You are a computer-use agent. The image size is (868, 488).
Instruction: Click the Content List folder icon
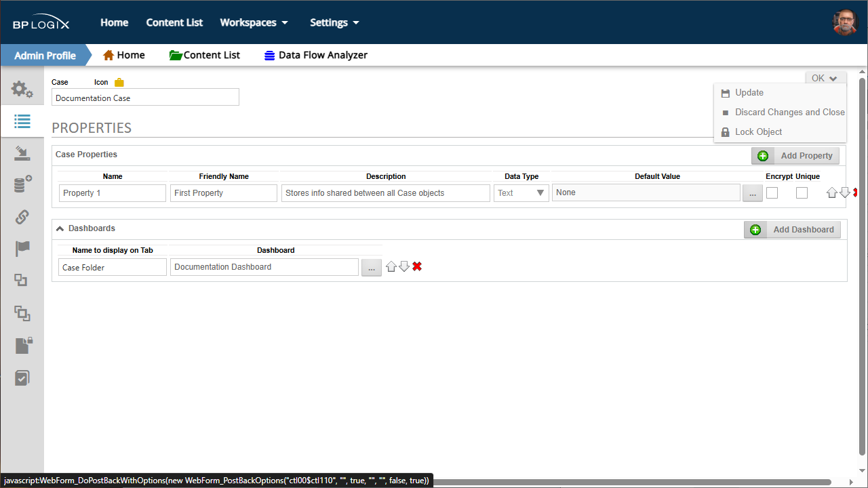[176, 55]
